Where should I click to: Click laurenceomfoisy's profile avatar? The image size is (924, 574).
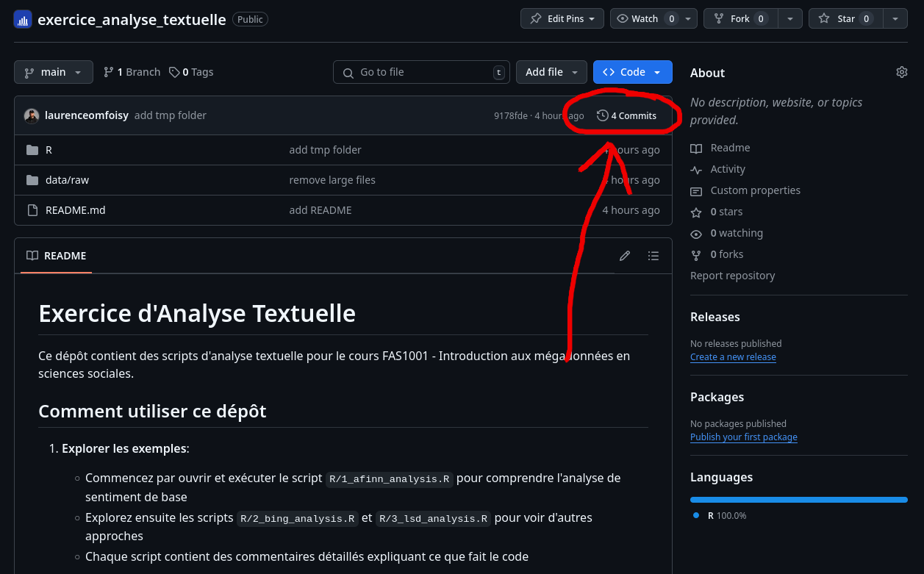tap(32, 115)
